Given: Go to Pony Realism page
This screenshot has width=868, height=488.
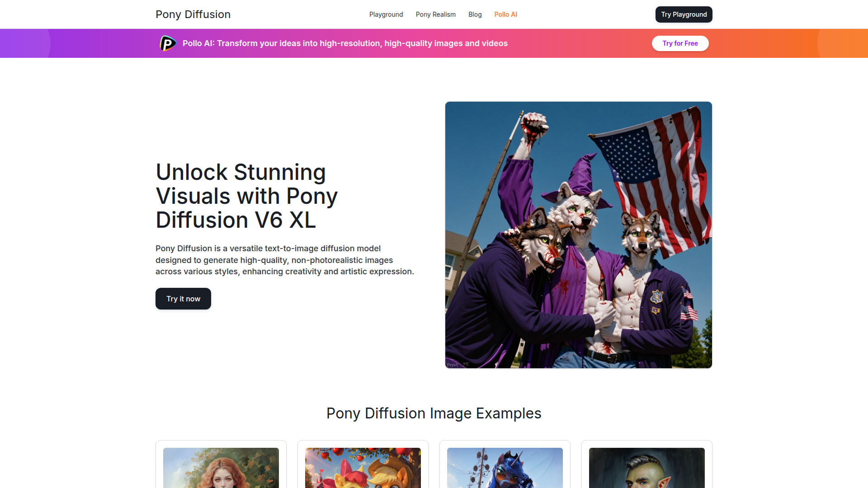Looking at the screenshot, I should (x=436, y=14).
